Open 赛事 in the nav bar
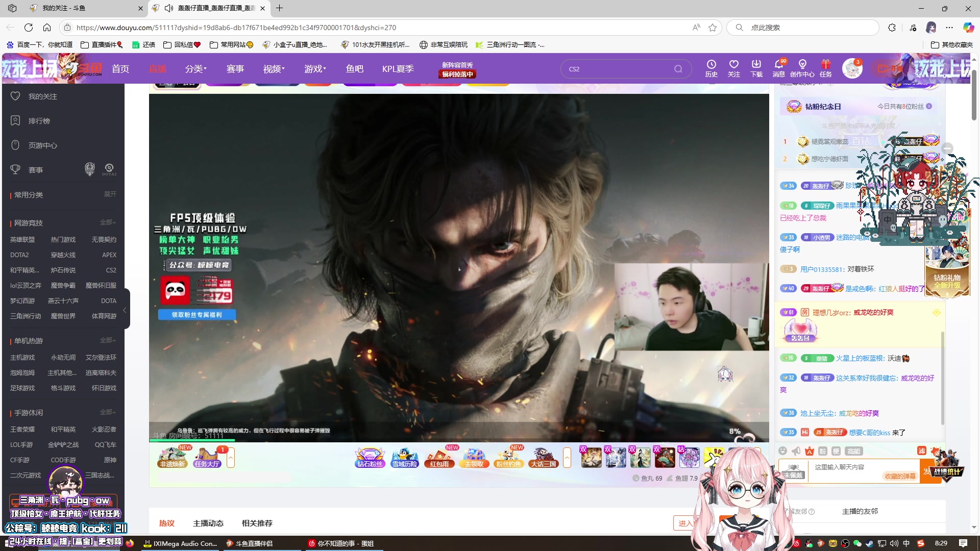 pos(235,69)
